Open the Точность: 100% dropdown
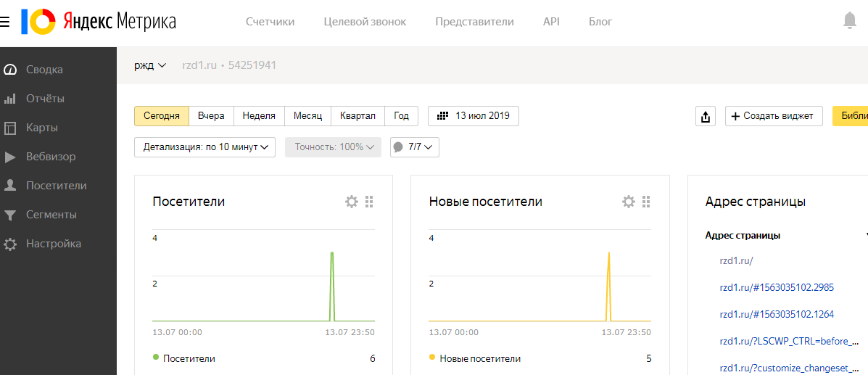Screen dimensions: 868x375 point(334,147)
